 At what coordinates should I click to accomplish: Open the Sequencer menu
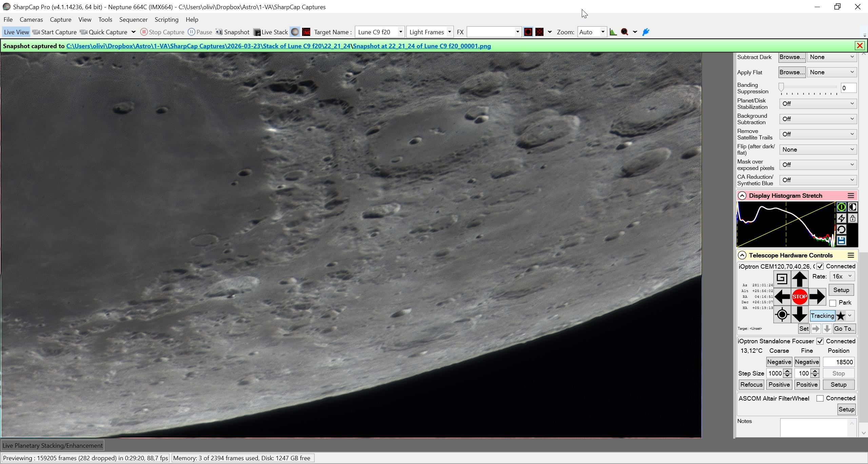click(133, 20)
